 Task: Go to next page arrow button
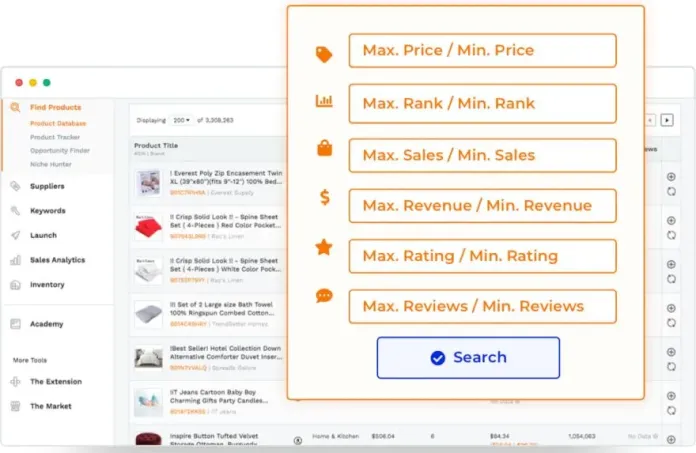[667, 120]
